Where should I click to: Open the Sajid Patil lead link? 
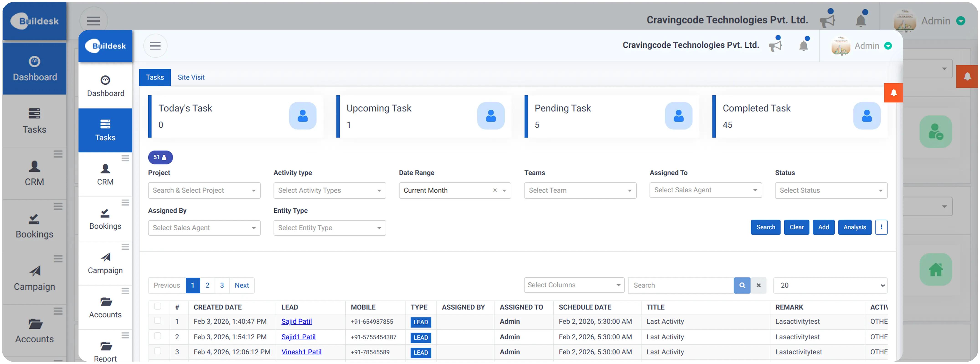click(x=296, y=321)
